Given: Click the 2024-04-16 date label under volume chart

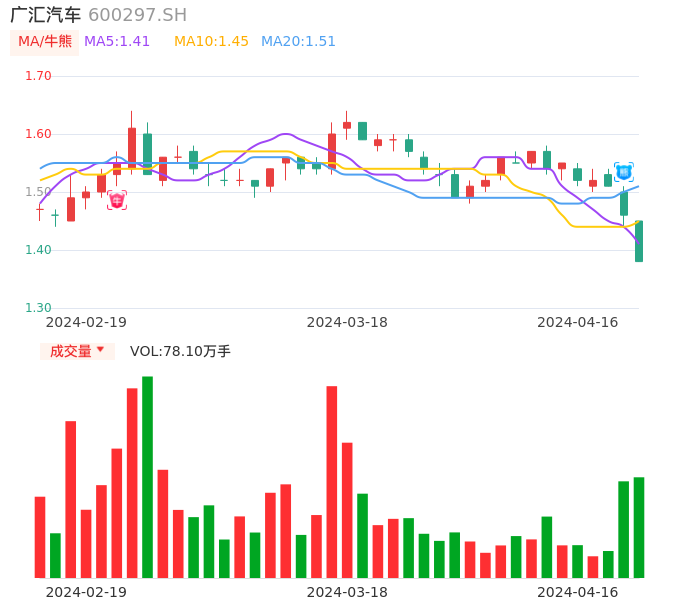Looking at the screenshot, I should (x=578, y=592).
